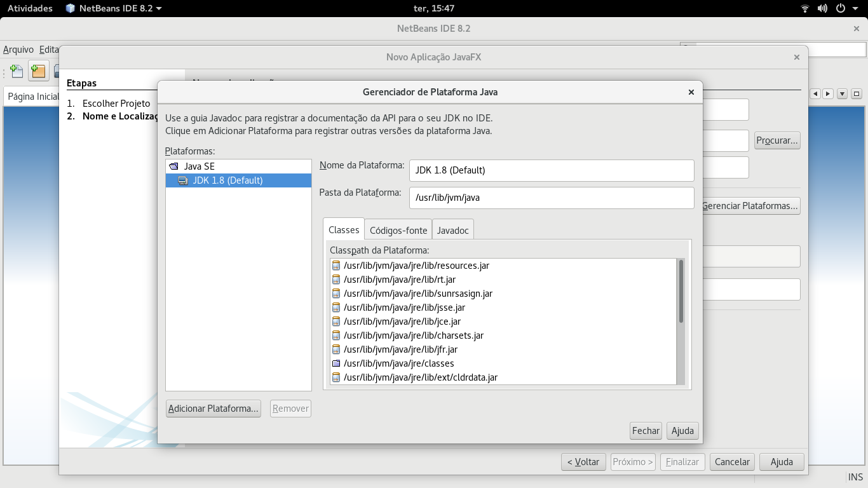The image size is (868, 488).
Task: Click jar icon beside sunrsasign.jar
Action: pos(336,294)
